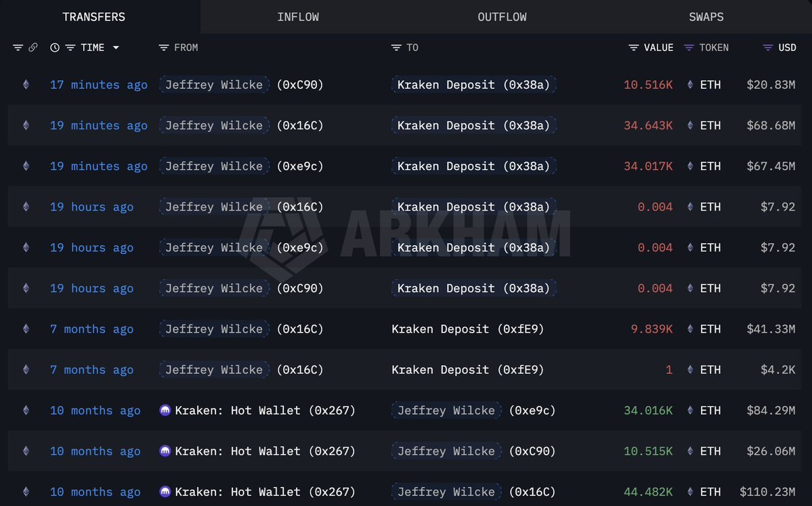Click the TOKEN column filter icon
Screen dimensions: 812x506
click(689, 47)
